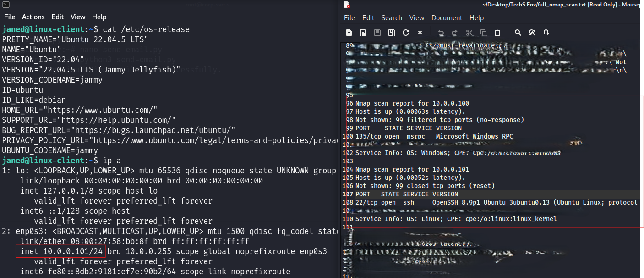
Task: Close the document with the toolbar X icon
Action: point(420,33)
